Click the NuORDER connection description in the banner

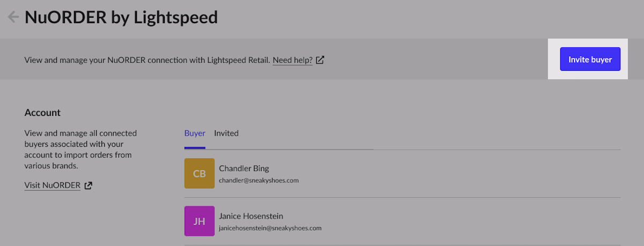pos(147,60)
